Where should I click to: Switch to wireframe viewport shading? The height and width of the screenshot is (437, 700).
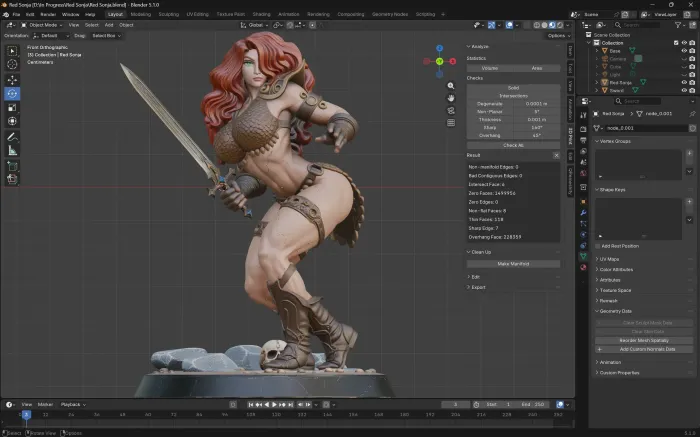point(537,25)
